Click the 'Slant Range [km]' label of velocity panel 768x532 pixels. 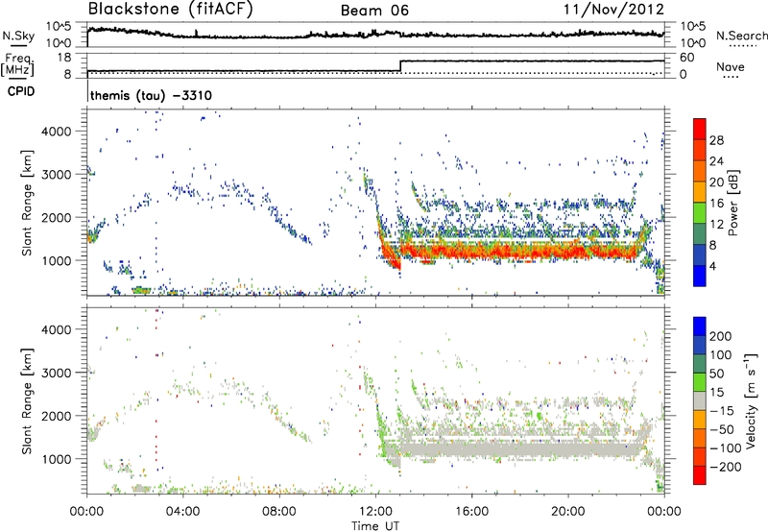[x=27, y=401]
